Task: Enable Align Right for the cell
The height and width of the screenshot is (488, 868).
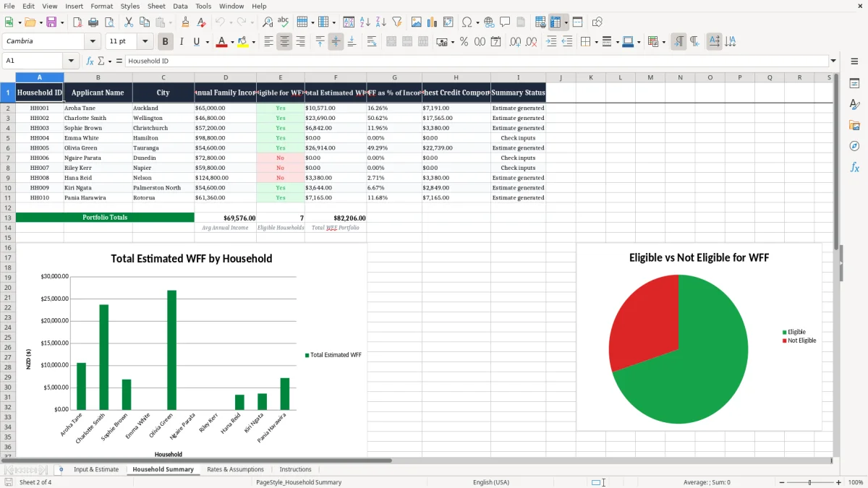Action: 300,42
